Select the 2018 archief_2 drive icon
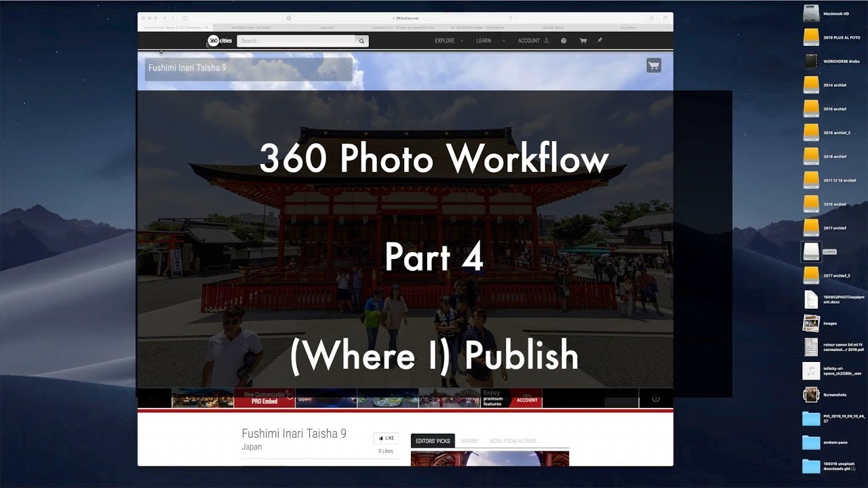The image size is (868, 488). coord(811,132)
